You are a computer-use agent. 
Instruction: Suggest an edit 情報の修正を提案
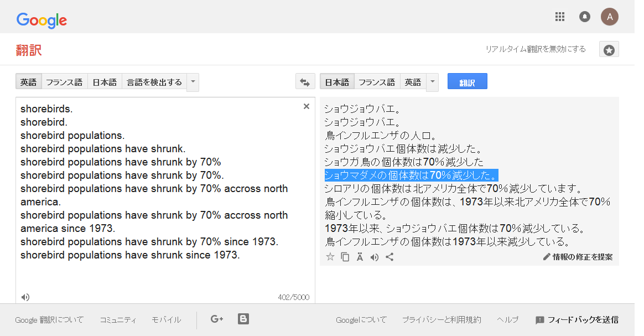pyautogui.click(x=578, y=257)
